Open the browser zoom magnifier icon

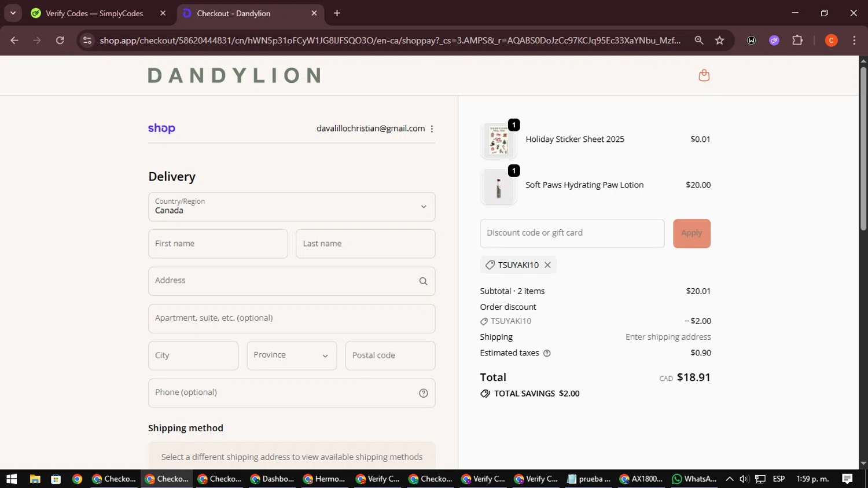pos(699,41)
